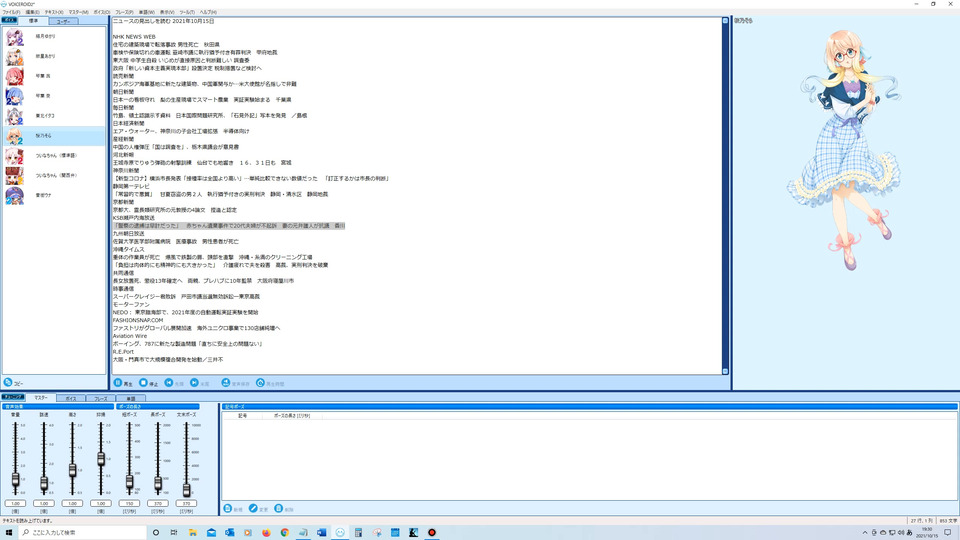
Task: Click the コピー (copy) voice icon
Action: coord(8,383)
